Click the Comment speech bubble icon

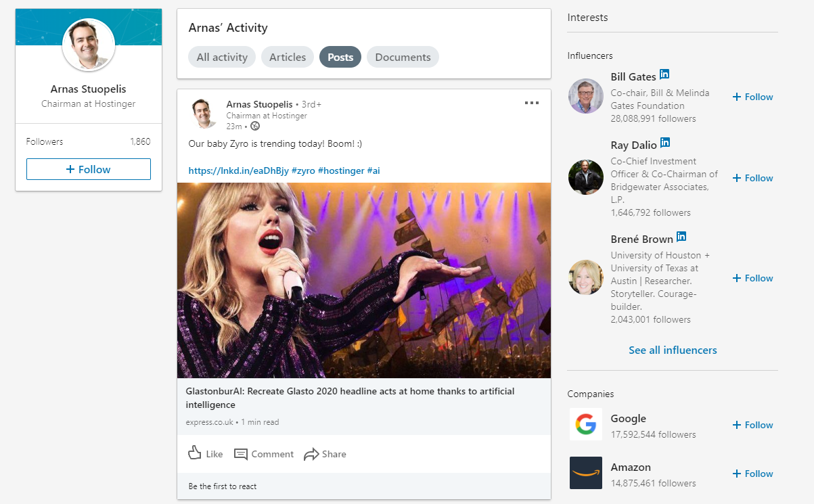[x=240, y=454]
